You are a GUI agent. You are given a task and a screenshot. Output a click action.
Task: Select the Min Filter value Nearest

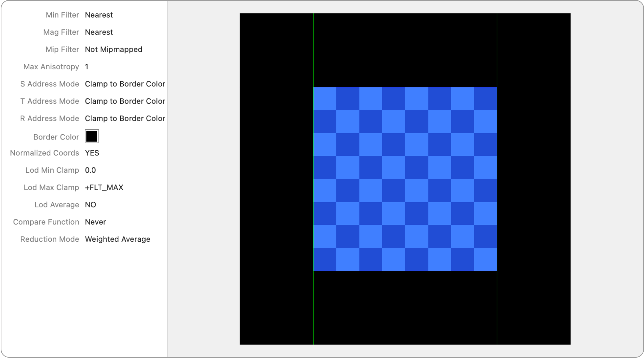(x=99, y=15)
